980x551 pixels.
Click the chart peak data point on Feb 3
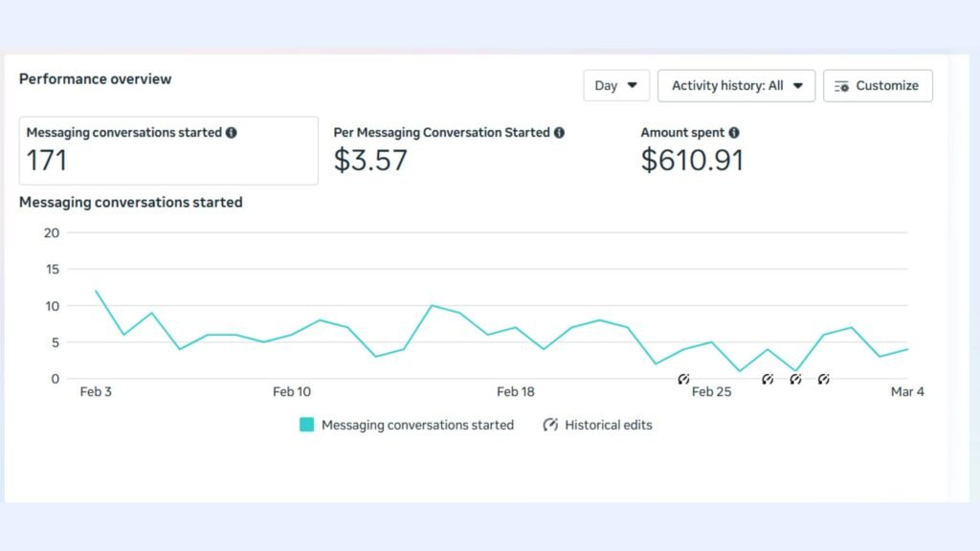point(96,290)
